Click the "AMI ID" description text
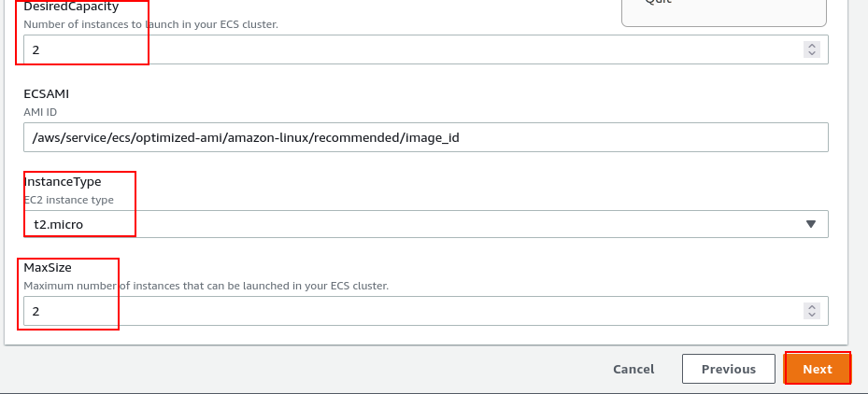 point(41,111)
